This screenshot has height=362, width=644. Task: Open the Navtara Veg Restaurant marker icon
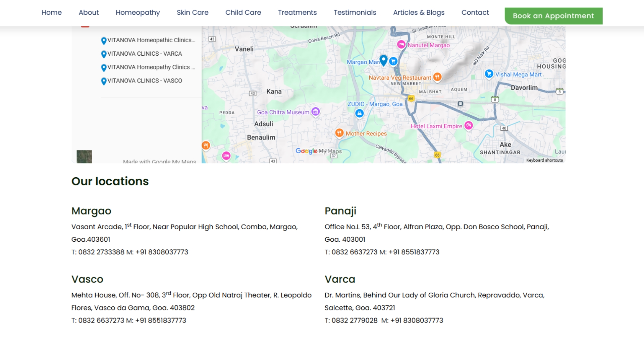[x=437, y=77]
